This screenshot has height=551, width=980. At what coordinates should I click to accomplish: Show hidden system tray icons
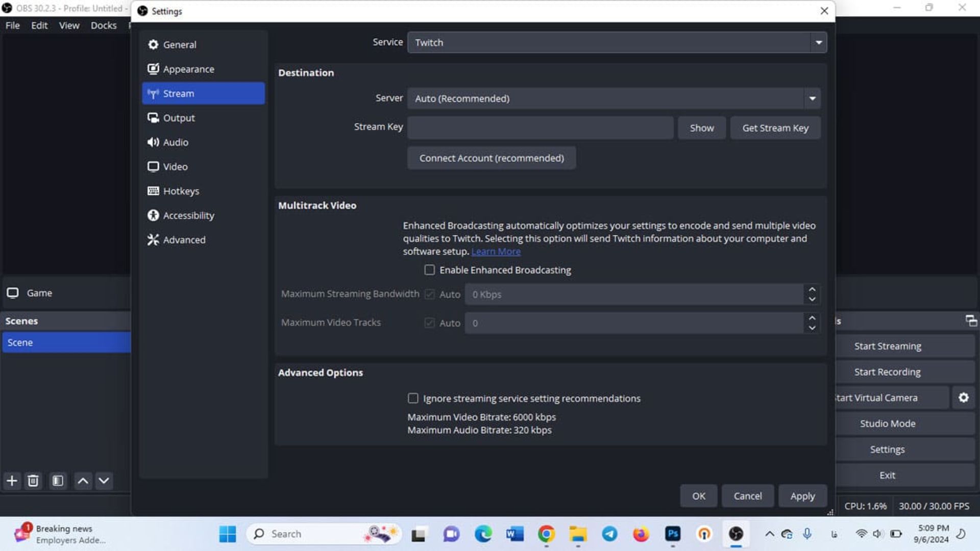point(770,534)
